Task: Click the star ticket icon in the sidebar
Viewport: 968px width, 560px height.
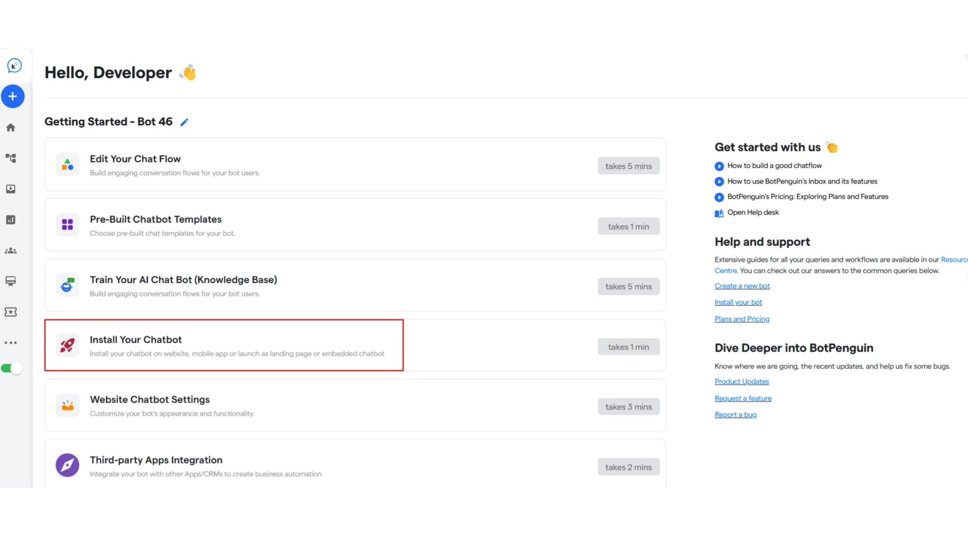Action: point(11,312)
